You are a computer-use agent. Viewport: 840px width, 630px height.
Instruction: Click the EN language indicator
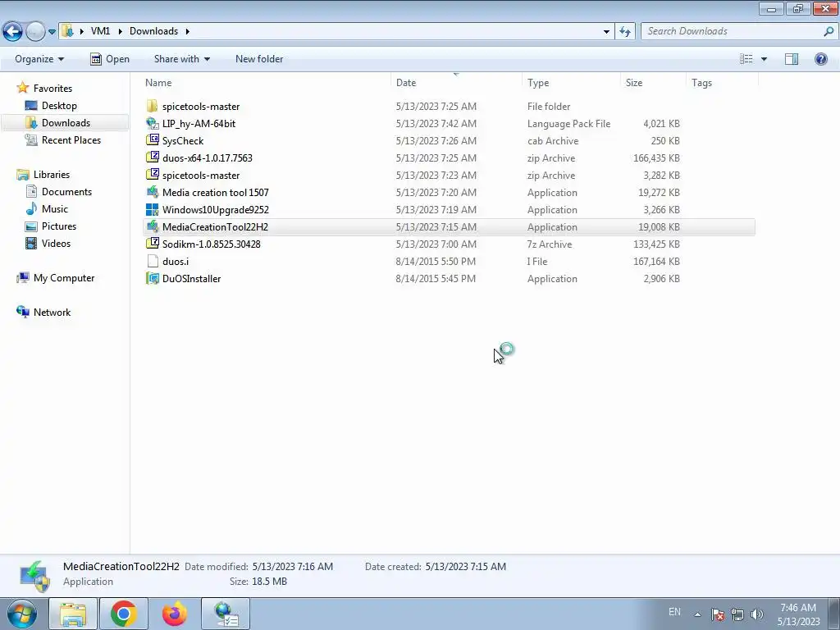coord(674,612)
